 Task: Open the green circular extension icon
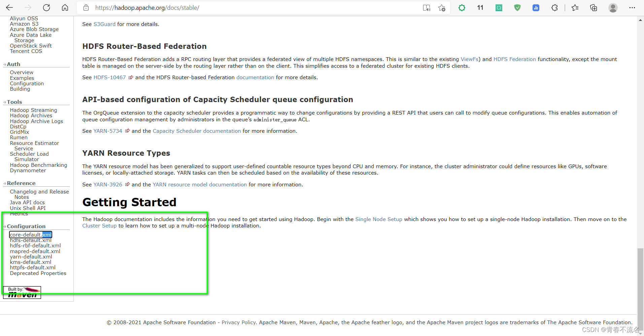point(462,8)
